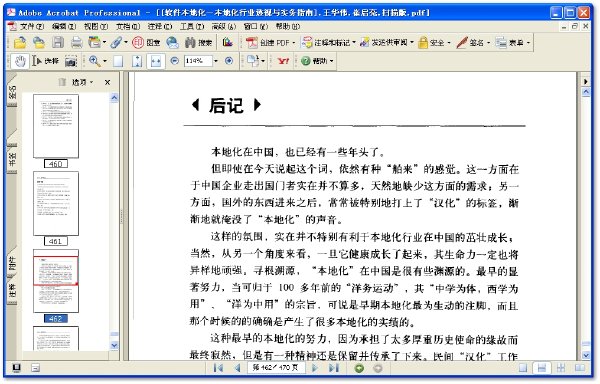The image size is (600, 384).
Task: Click the Open file folder icon
Action: (x=20, y=42)
